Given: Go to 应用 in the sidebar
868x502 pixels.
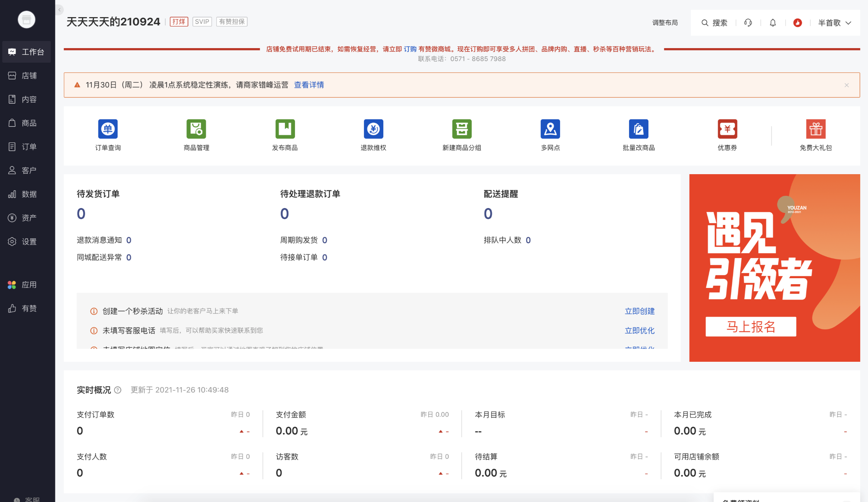Looking at the screenshot, I should point(26,285).
